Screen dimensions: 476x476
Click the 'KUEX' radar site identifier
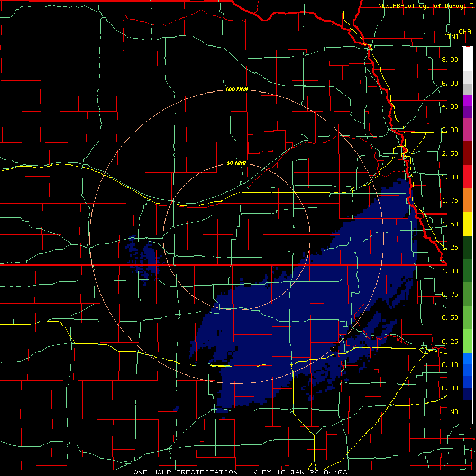[x=263, y=472]
